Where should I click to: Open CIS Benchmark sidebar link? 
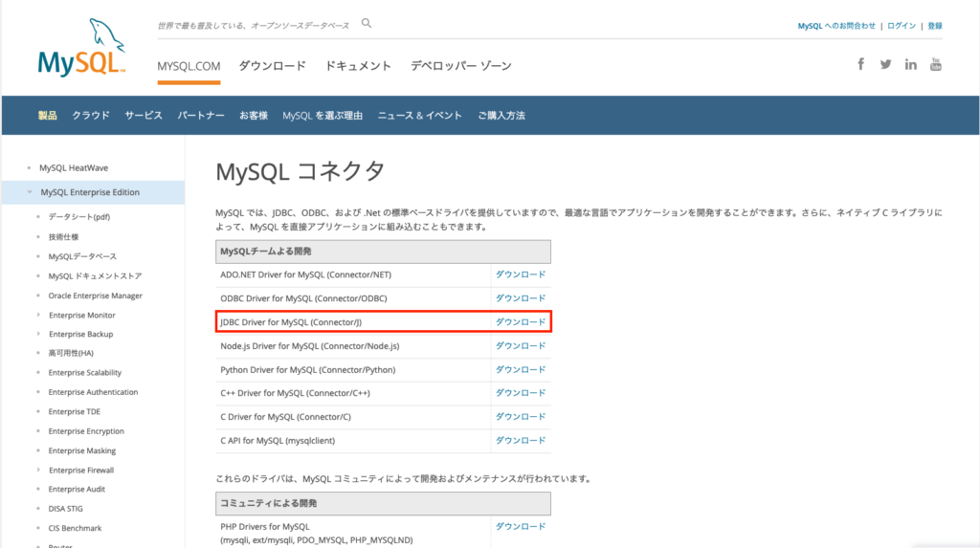point(75,528)
